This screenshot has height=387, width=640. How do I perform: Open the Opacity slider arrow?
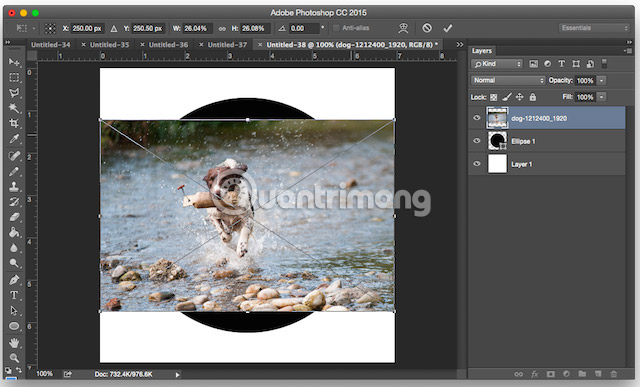click(x=602, y=81)
